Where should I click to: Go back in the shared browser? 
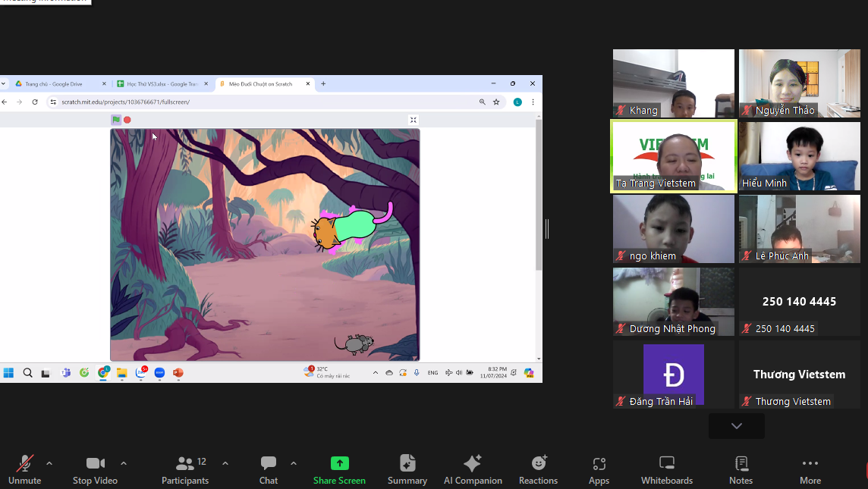tap(5, 102)
